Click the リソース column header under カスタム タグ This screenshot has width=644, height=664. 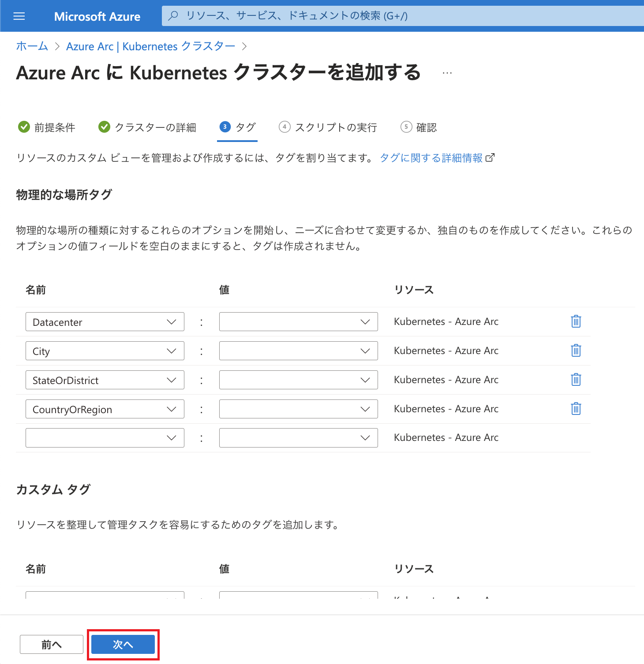point(414,569)
